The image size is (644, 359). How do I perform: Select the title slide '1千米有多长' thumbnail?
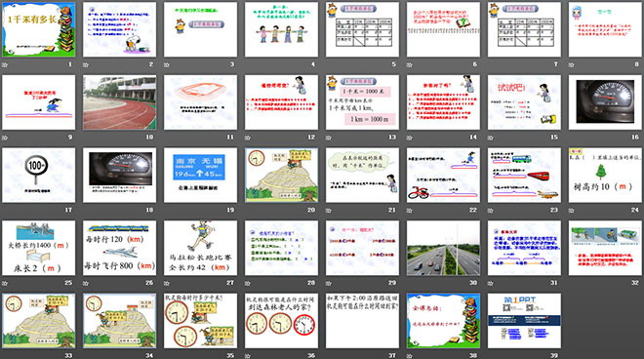(39, 29)
